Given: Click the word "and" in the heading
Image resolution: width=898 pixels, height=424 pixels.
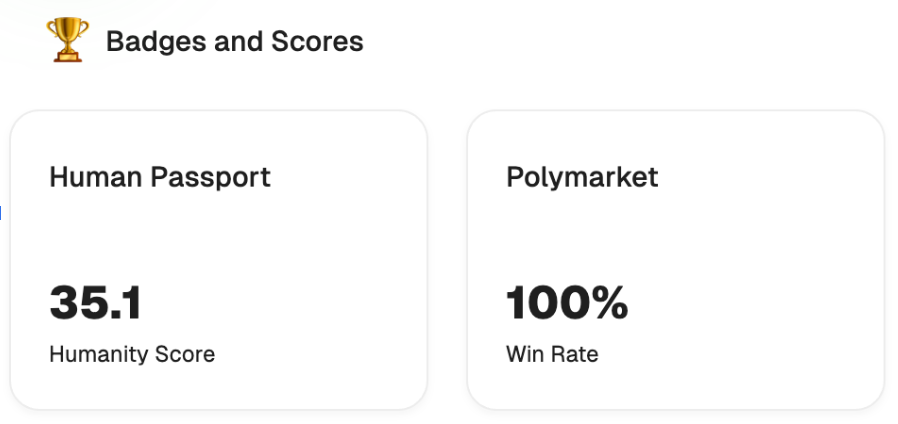Looking at the screenshot, I should [x=234, y=42].
